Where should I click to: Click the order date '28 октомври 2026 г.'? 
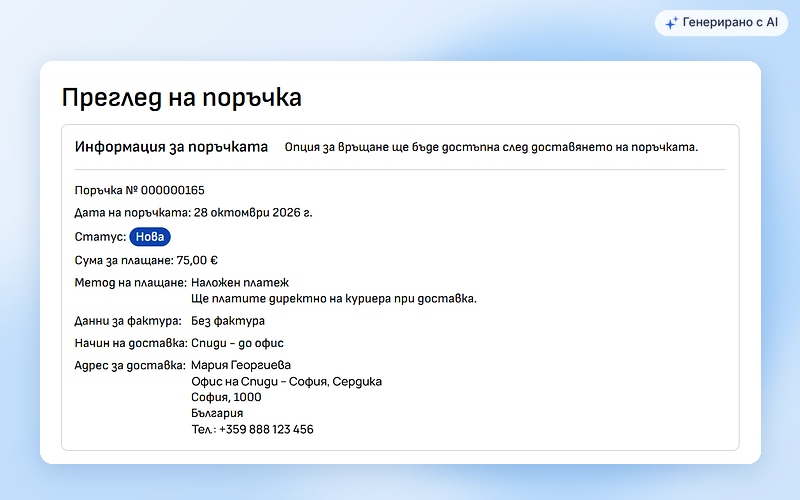click(253, 213)
